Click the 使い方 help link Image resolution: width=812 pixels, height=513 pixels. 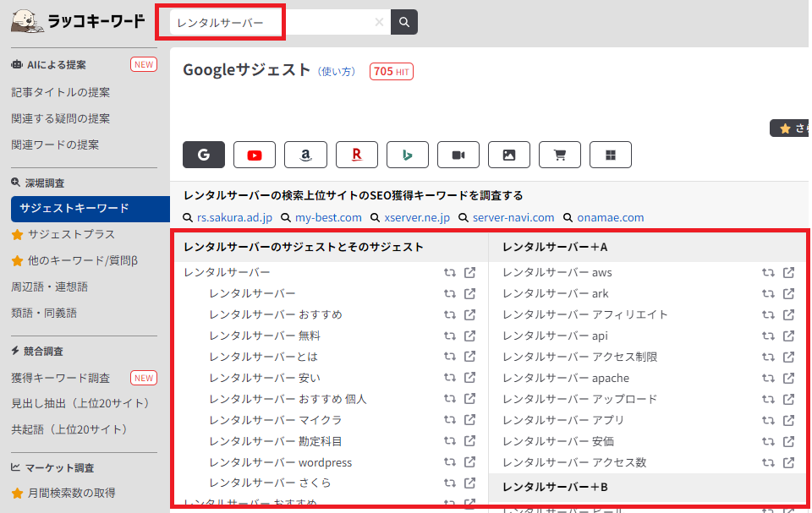click(337, 72)
